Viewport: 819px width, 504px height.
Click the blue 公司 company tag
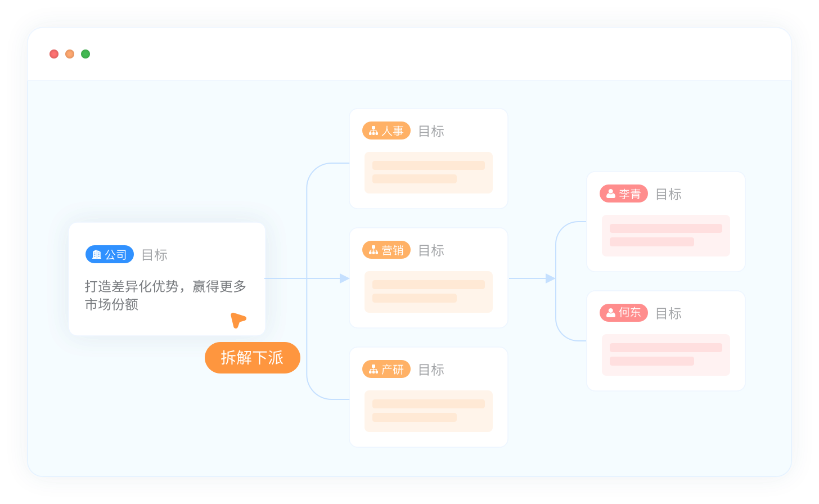[110, 255]
